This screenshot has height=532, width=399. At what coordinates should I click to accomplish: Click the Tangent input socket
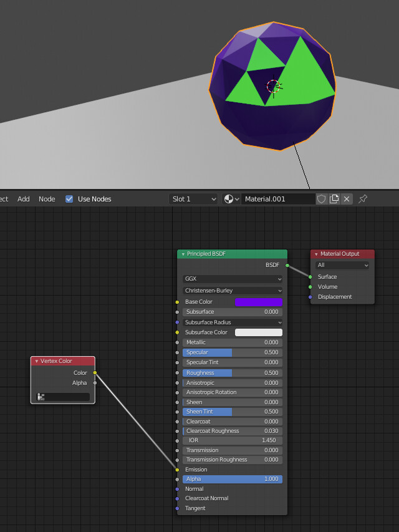[x=177, y=508]
